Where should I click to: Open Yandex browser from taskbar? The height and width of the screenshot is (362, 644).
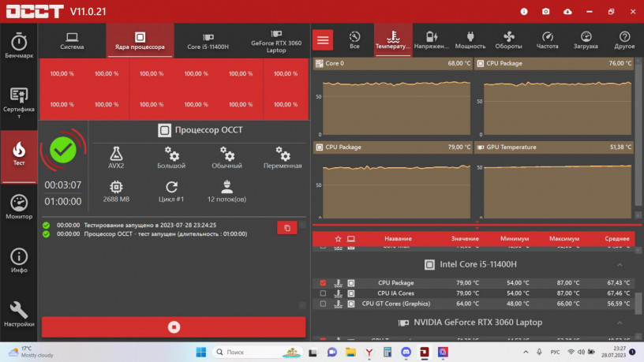[369, 353]
